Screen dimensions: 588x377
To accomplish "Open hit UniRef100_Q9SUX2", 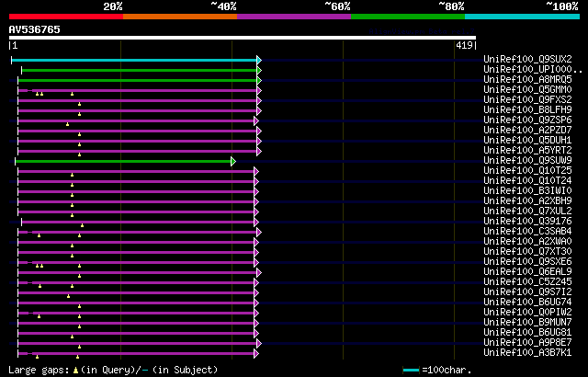I will (527, 59).
